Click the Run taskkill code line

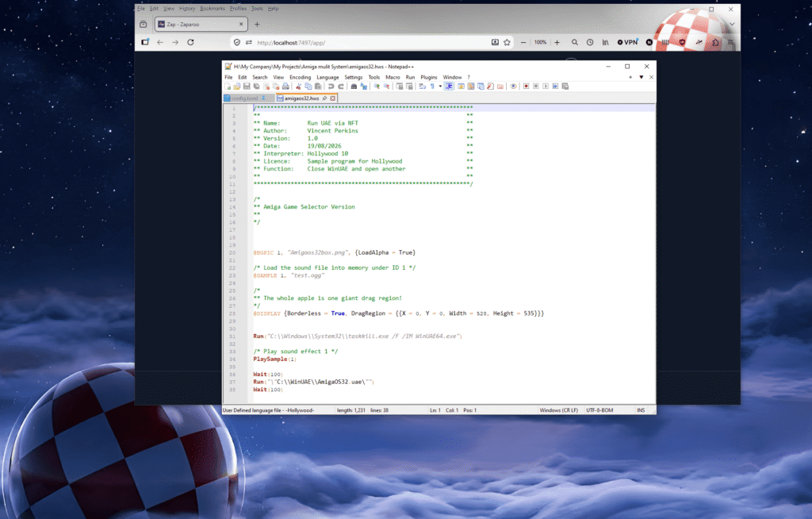358,336
